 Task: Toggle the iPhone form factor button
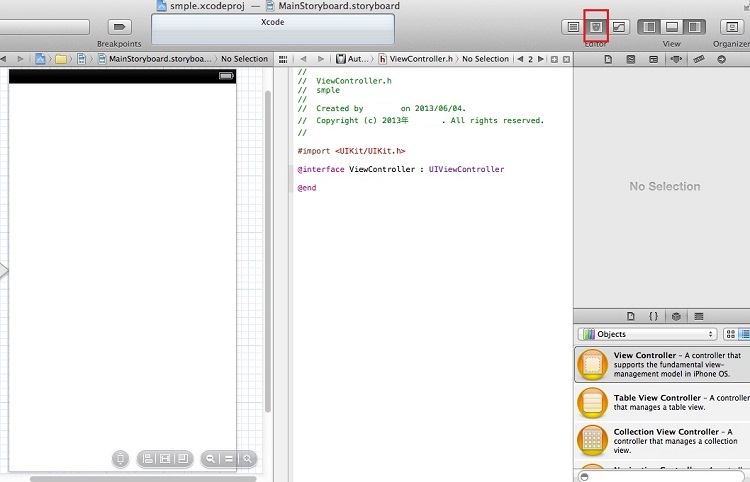pyautogui.click(x=121, y=459)
